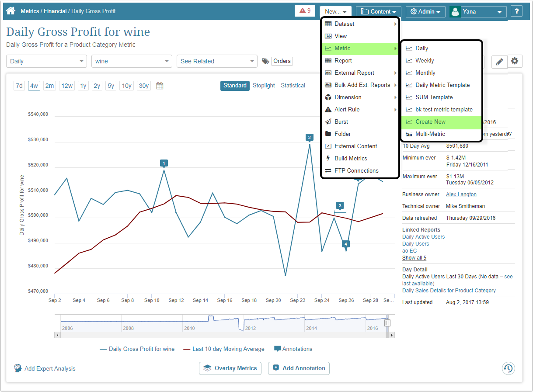The image size is (533, 392).
Task: Click the Home icon in the breadcrumb bar
Action: (11, 11)
